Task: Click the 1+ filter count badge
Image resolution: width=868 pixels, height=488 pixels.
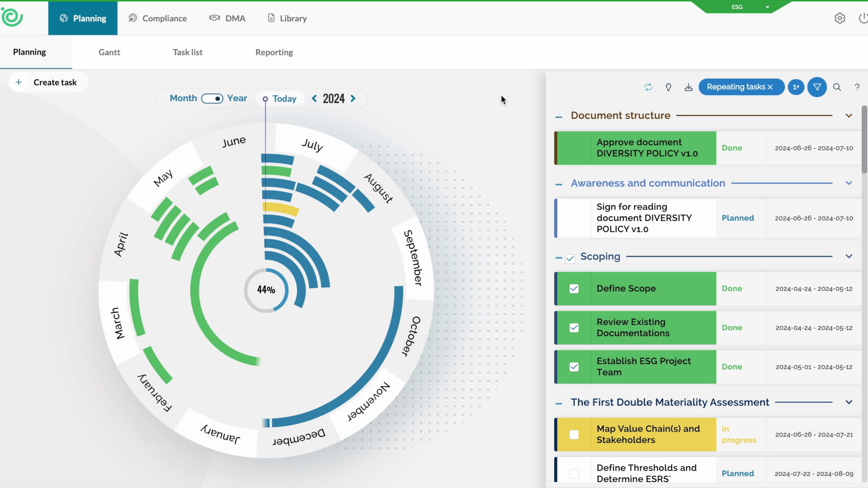Action: (x=796, y=87)
